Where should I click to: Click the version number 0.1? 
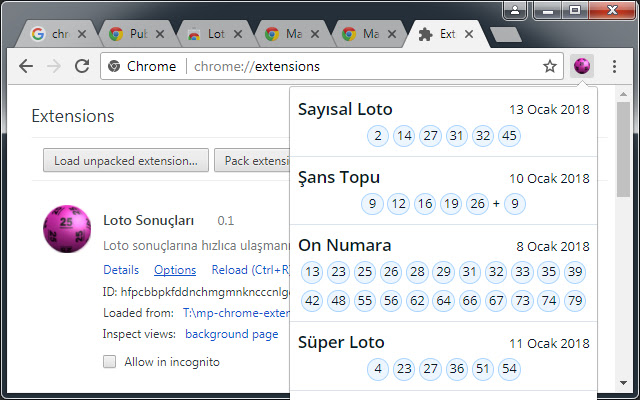point(225,221)
